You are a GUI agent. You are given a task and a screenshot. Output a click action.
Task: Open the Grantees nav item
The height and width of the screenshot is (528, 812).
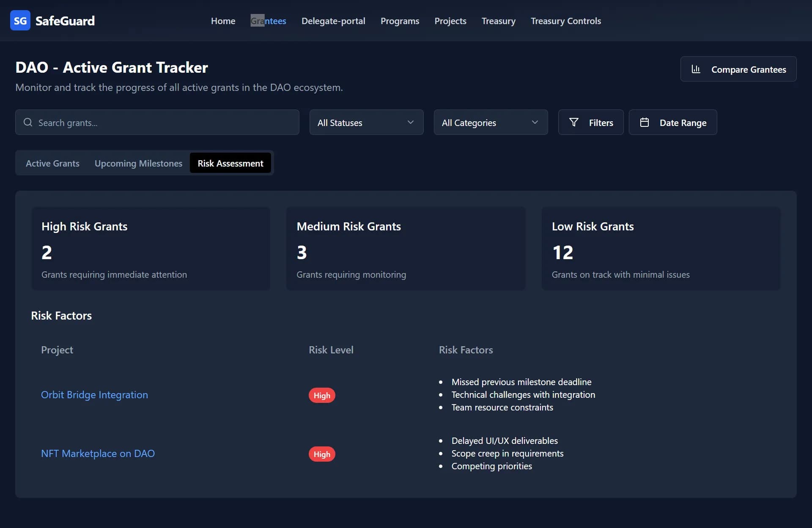coord(268,21)
